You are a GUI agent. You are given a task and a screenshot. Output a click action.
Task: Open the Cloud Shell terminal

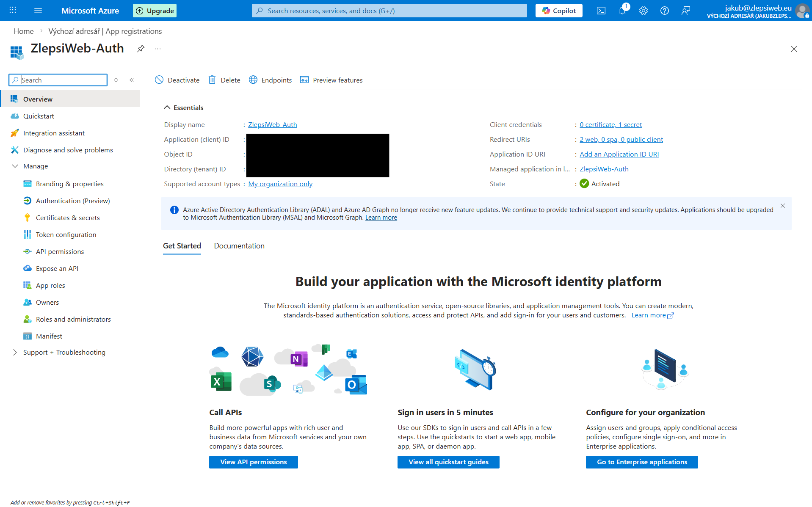[x=601, y=11]
